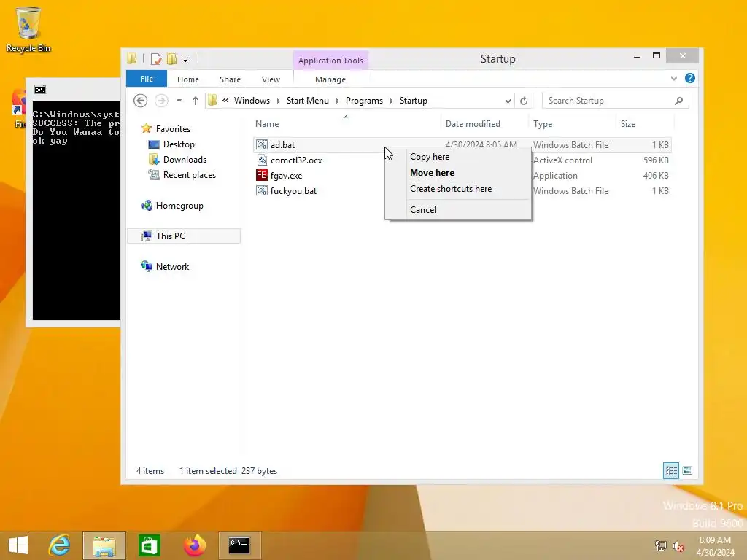Open Downloads in navigation pane
The width and height of the screenshot is (747, 560).
pos(185,160)
